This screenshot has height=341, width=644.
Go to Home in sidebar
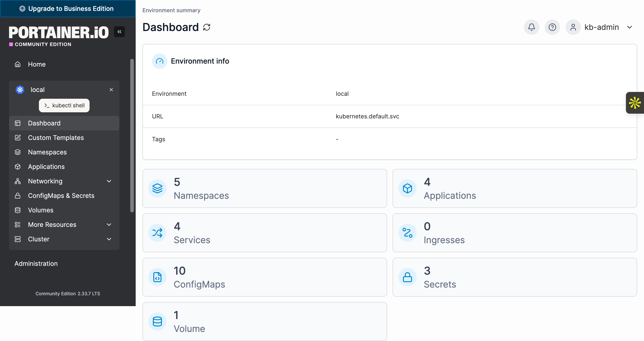[64, 64]
